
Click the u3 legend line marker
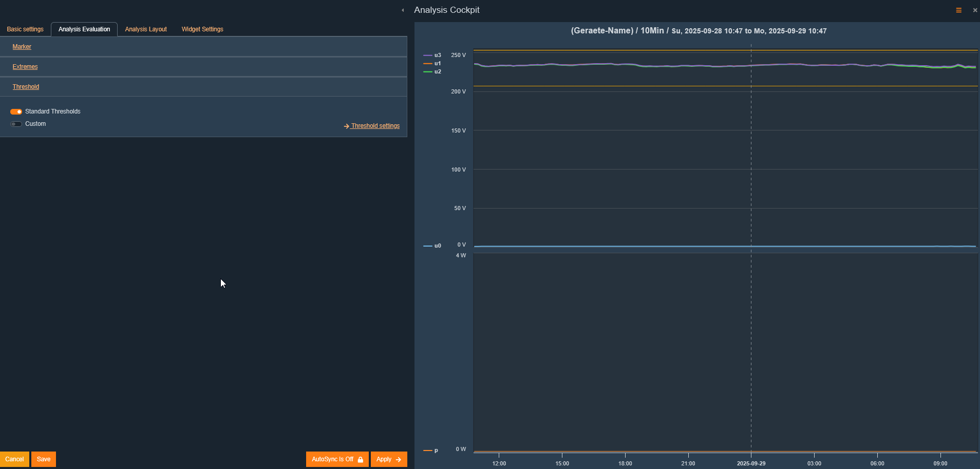point(428,55)
